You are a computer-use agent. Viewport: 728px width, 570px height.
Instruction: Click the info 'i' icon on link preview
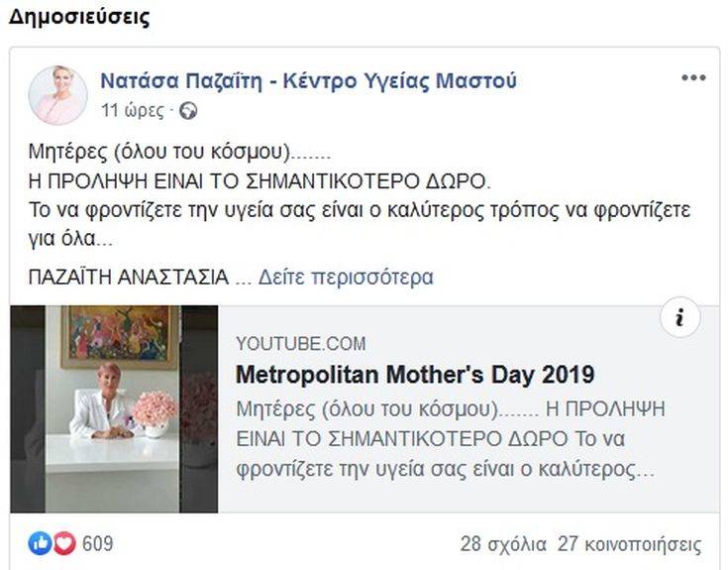click(679, 317)
